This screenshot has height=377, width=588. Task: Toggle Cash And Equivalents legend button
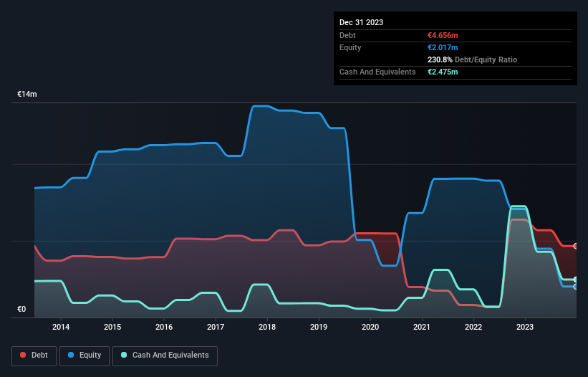(x=165, y=355)
